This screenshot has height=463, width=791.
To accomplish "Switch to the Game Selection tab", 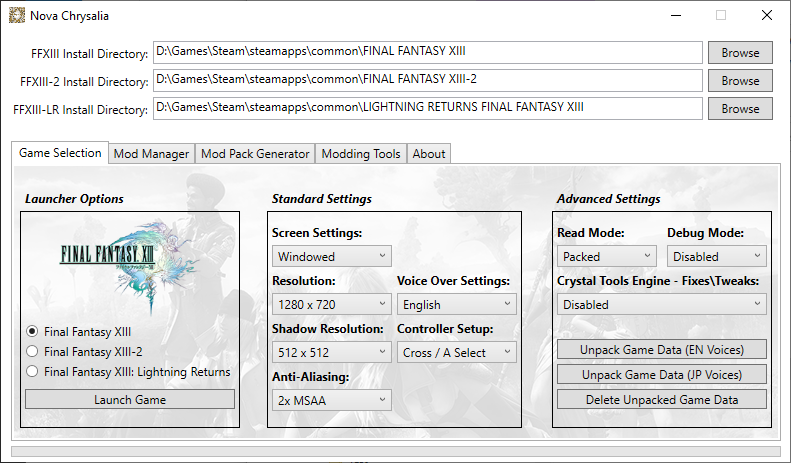I will click(x=60, y=152).
